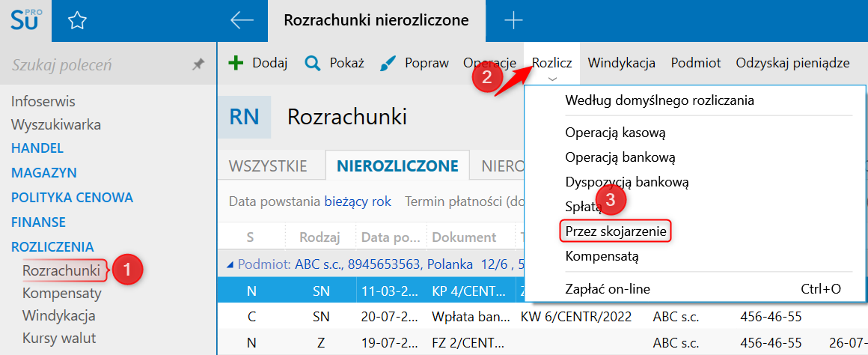Viewport: 868px width, 355px height.
Task: Click the Subiekt PRO logo
Action: [x=27, y=20]
